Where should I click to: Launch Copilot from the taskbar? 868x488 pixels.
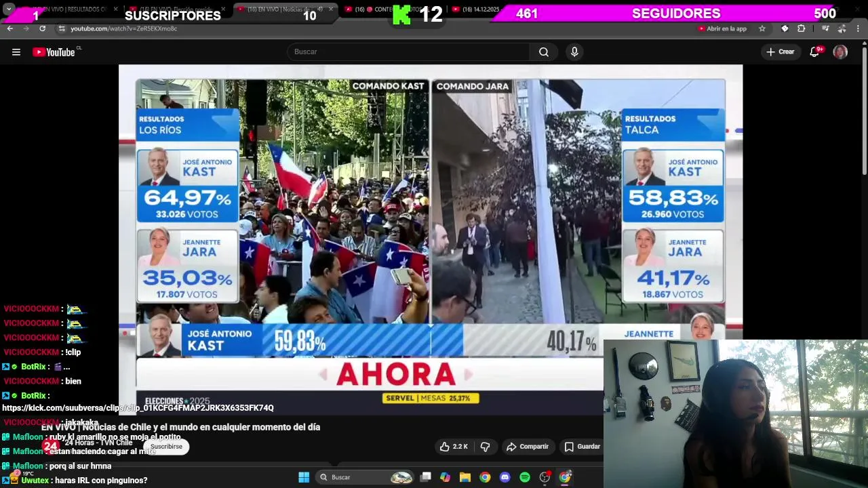click(445, 477)
